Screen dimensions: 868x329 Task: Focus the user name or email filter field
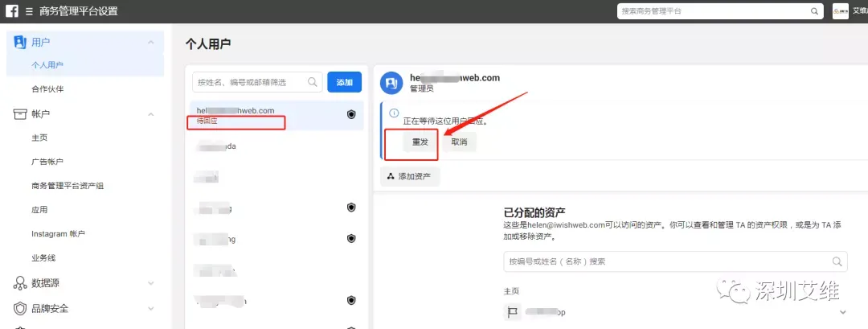coord(257,82)
